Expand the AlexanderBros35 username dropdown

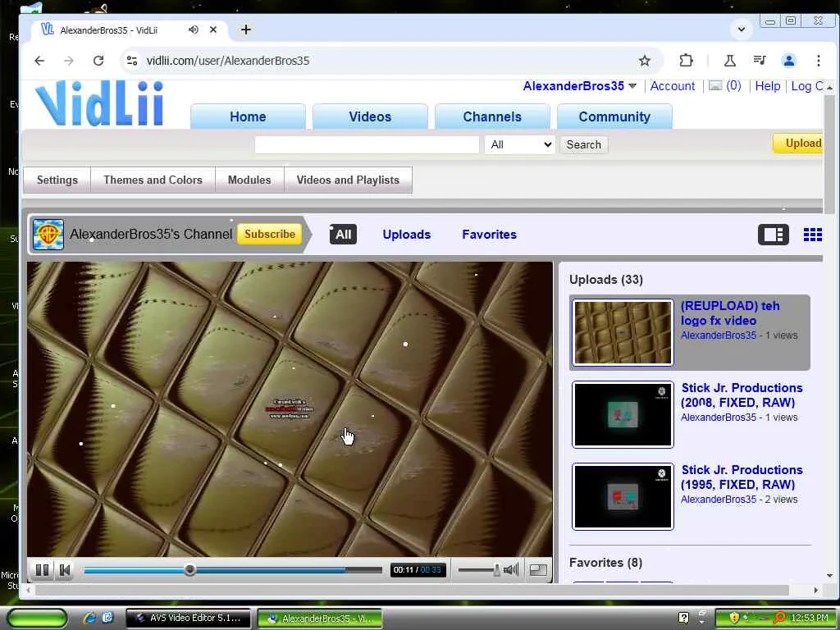(632, 85)
